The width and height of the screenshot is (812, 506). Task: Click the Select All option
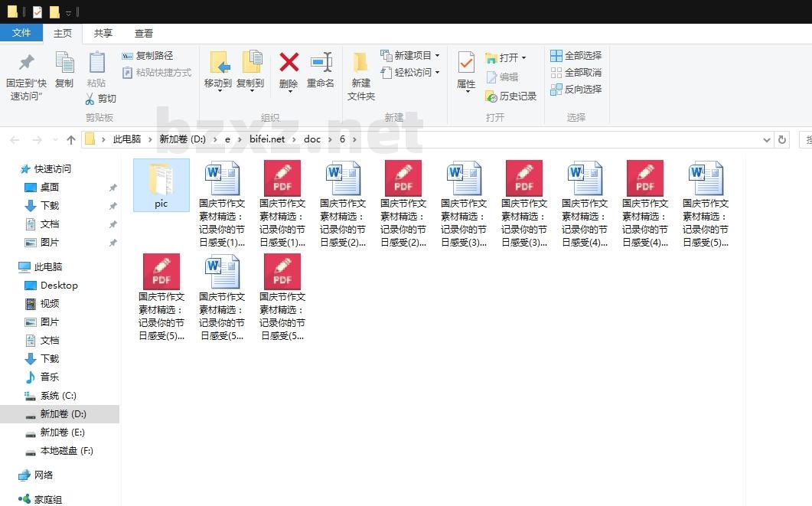tap(576, 56)
